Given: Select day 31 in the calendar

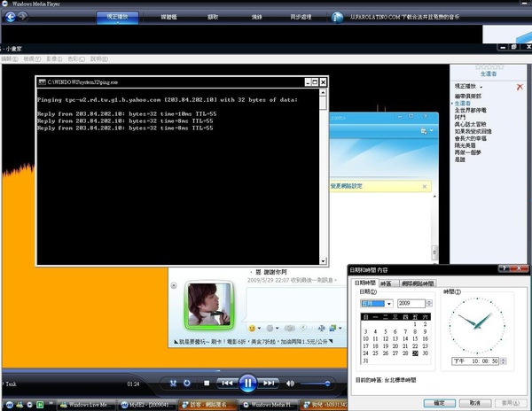Looking at the screenshot, I should [365, 361].
